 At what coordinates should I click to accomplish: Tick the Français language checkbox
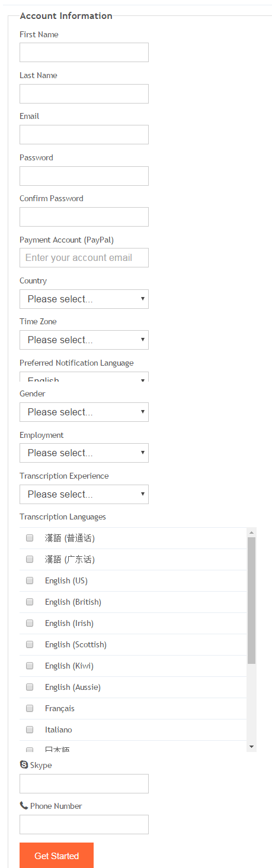[x=30, y=708]
